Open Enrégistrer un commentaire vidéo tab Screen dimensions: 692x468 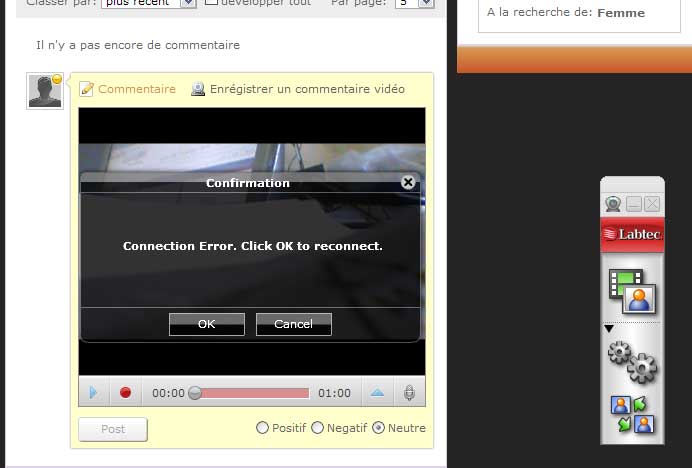pyautogui.click(x=307, y=89)
